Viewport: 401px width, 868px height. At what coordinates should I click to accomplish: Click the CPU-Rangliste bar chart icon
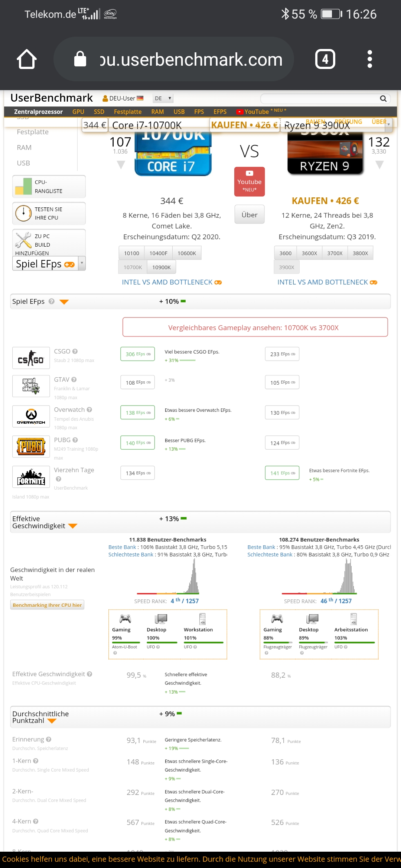click(x=23, y=187)
